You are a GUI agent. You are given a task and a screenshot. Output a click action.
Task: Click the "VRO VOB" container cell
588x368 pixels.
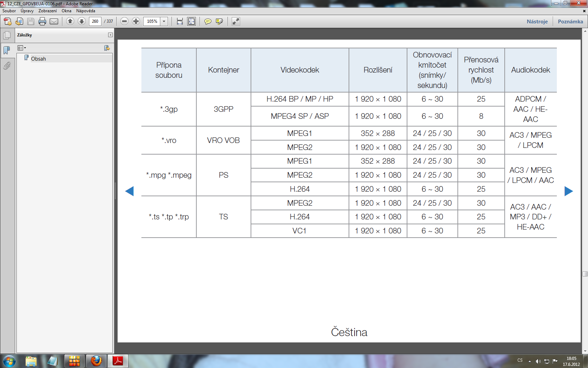(224, 140)
